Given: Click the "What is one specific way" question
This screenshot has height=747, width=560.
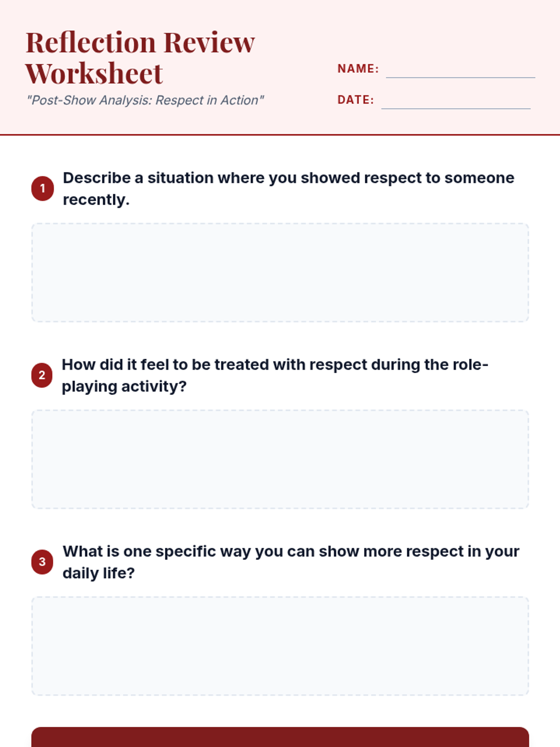Looking at the screenshot, I should (x=291, y=562).
